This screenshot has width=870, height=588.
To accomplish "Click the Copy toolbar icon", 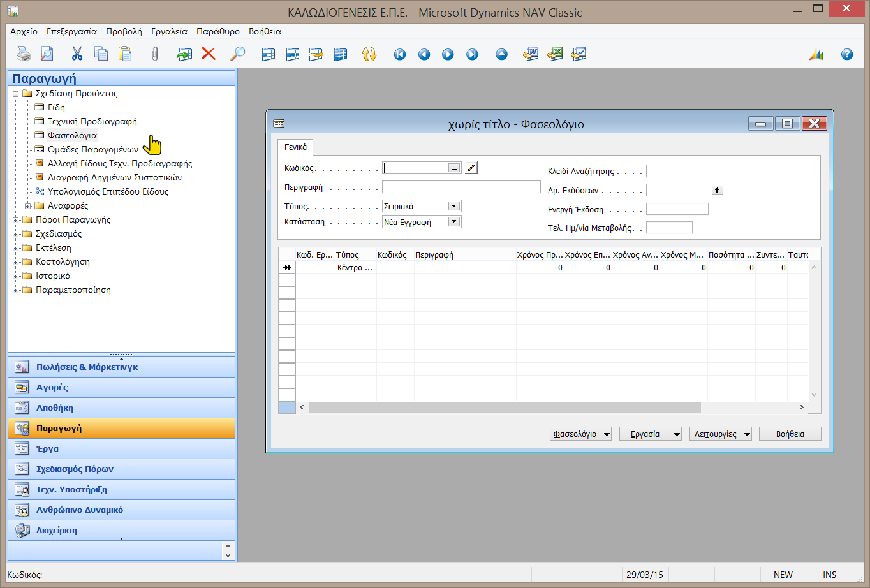I will point(101,54).
